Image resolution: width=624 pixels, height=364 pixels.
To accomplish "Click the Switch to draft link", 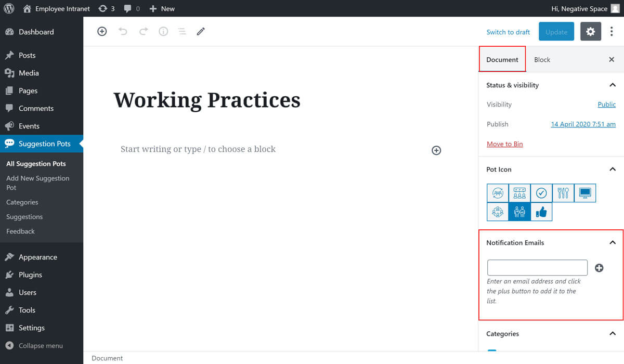I will pos(508,32).
